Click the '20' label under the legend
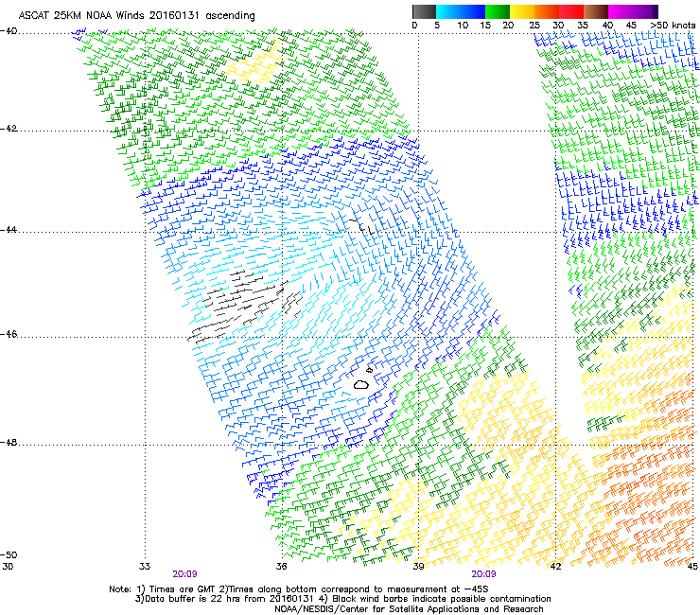Image resolution: width=700 pixels, height=615 pixels. [509, 26]
